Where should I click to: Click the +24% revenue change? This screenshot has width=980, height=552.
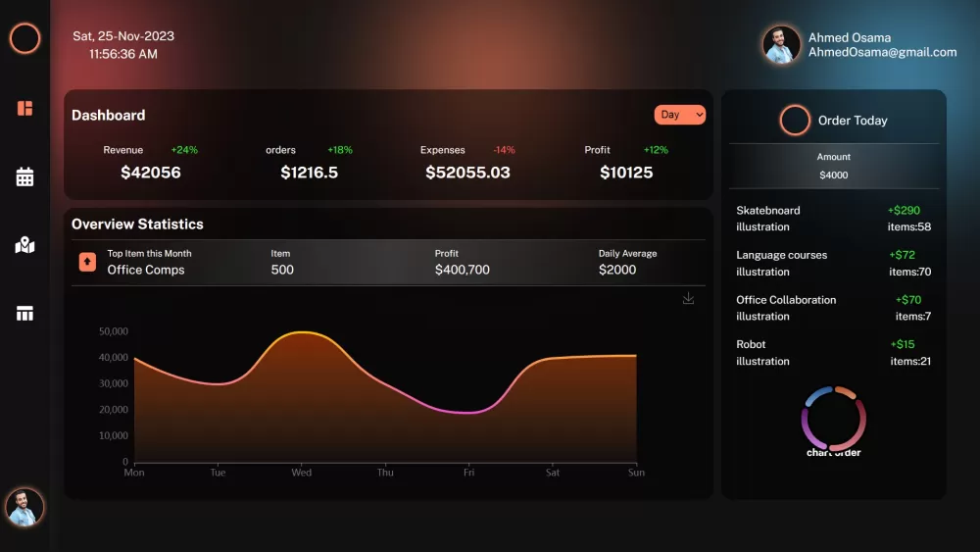(x=184, y=150)
